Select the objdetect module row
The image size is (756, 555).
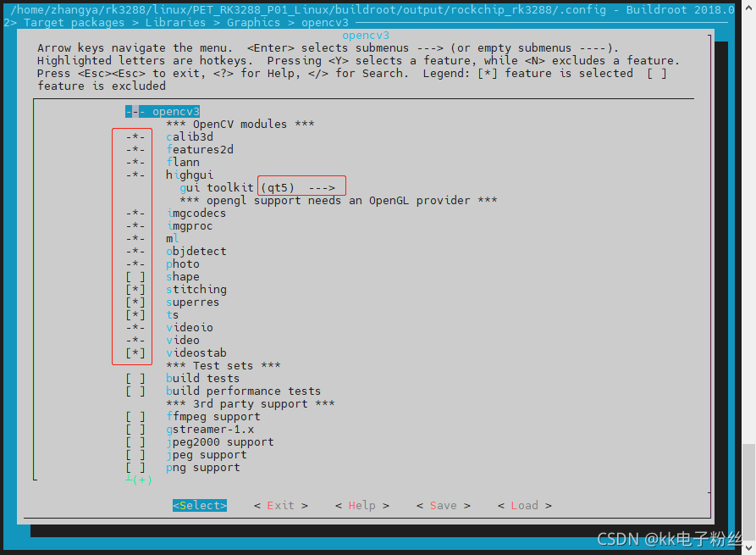[x=176, y=252]
